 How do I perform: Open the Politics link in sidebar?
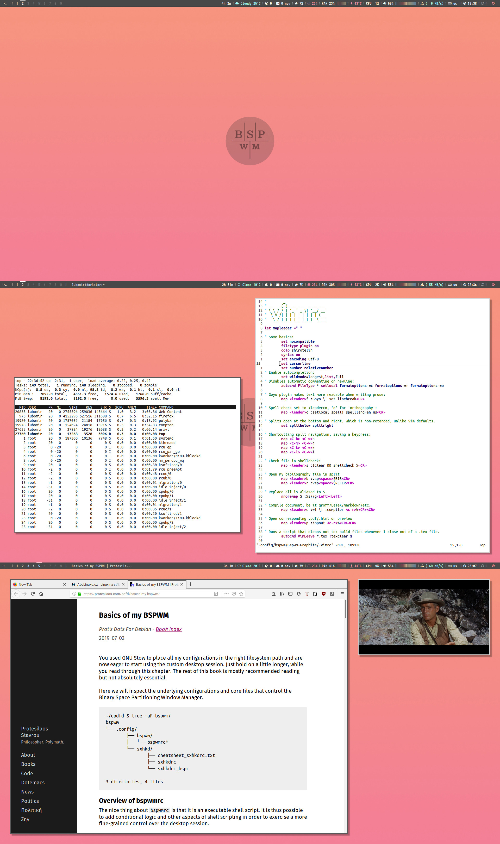pyautogui.click(x=30, y=801)
